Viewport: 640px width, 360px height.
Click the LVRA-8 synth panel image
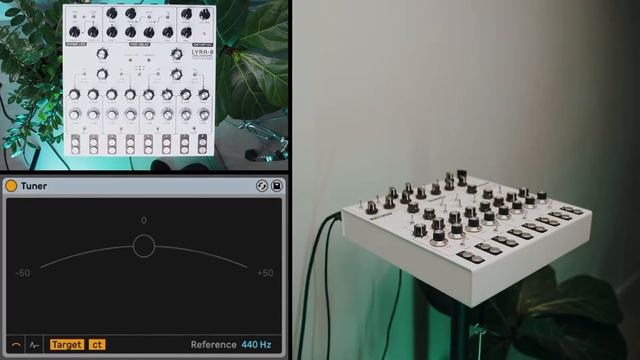click(139, 80)
